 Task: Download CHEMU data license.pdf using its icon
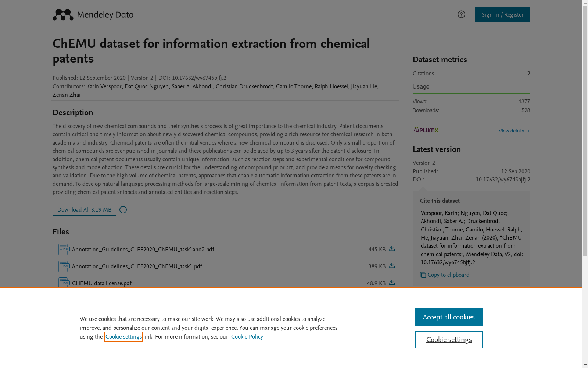coord(392,283)
